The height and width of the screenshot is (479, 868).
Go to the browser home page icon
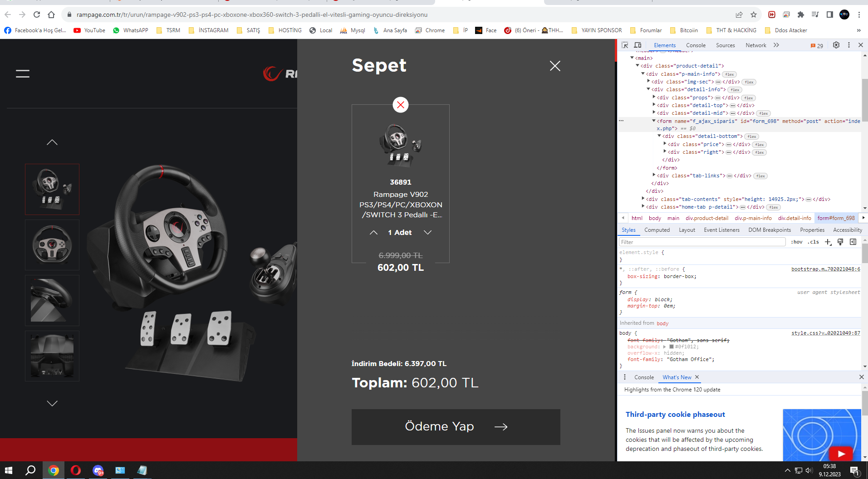(x=51, y=15)
